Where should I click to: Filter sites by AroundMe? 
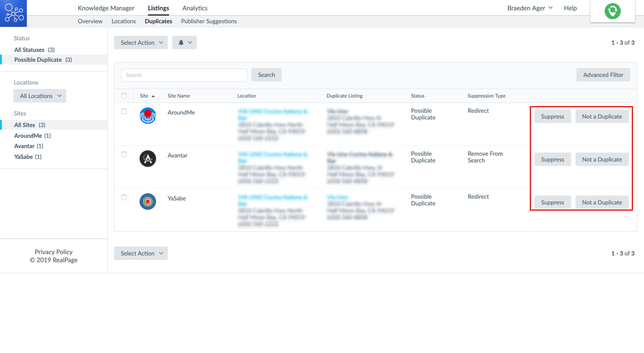32,136
